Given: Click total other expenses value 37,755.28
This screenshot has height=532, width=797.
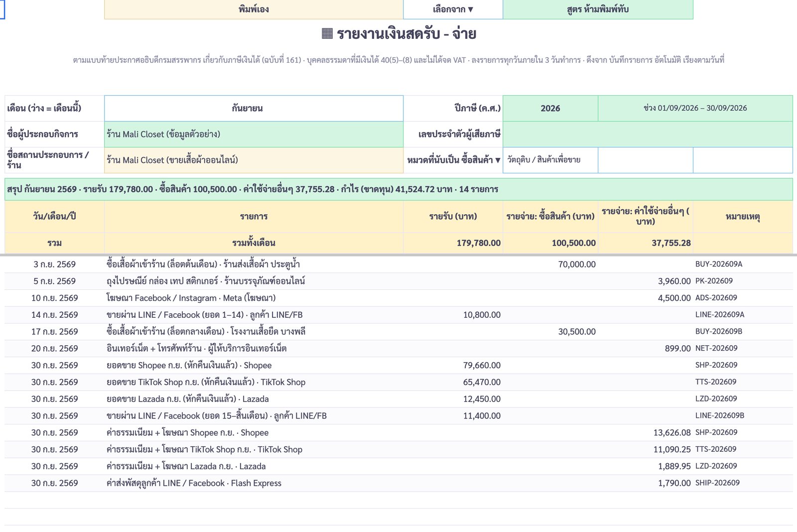Looking at the screenshot, I should pos(646,243).
